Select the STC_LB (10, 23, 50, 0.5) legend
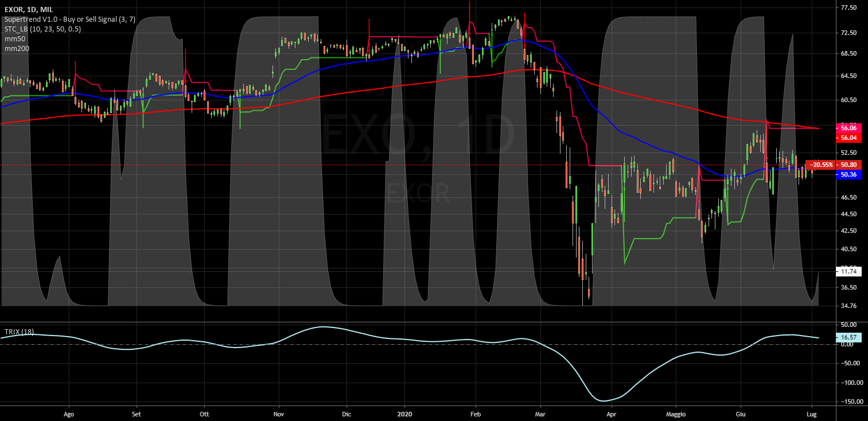The width and height of the screenshot is (868, 421). point(42,29)
